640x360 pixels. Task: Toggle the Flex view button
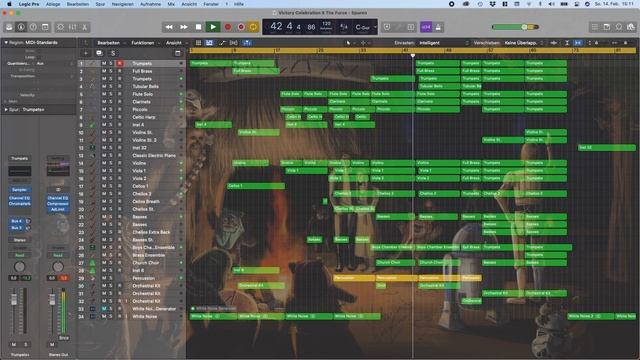233,42
